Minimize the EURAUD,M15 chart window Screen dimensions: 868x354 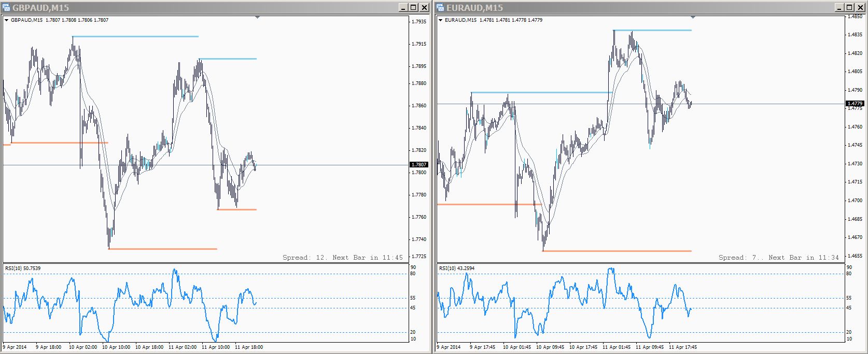coord(839,7)
